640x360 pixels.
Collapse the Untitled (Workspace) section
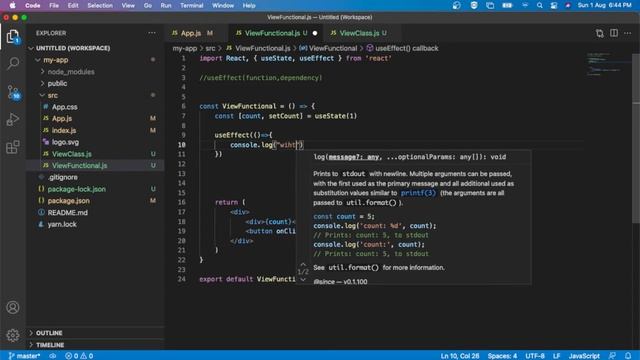[x=31, y=48]
